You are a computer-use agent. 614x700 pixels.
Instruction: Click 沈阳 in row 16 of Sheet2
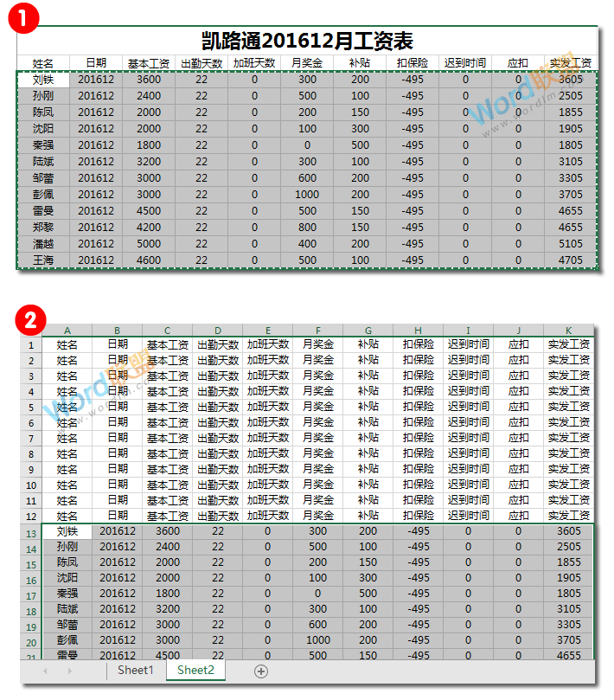[67, 578]
